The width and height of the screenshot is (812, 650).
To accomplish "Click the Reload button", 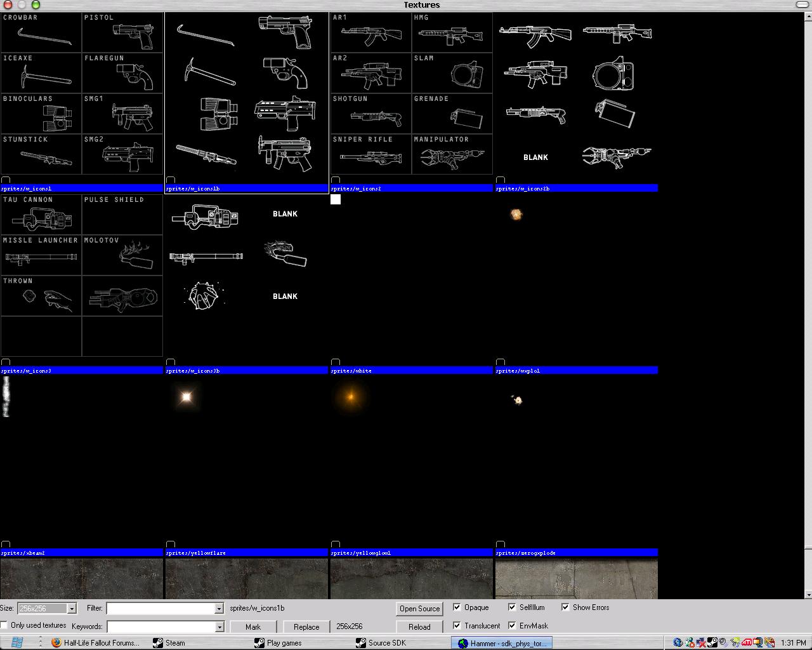I will click(x=419, y=627).
